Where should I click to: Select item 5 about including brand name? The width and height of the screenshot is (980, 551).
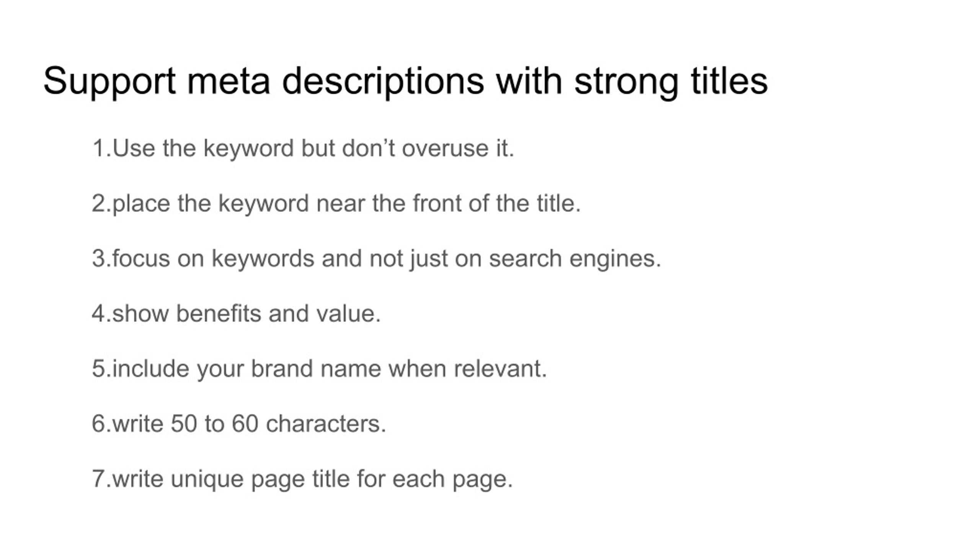click(320, 369)
